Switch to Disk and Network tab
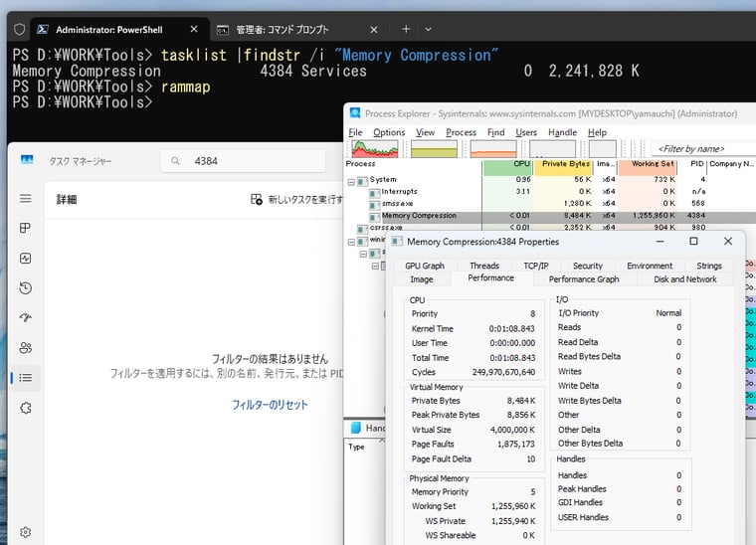The height and width of the screenshot is (545, 756). (685, 279)
